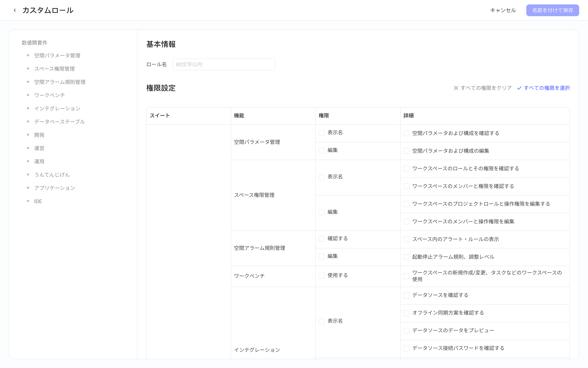The height and width of the screenshot is (368, 588).
Task: Check 起動停止アラーム規則、調整レベル
Action: [406, 257]
